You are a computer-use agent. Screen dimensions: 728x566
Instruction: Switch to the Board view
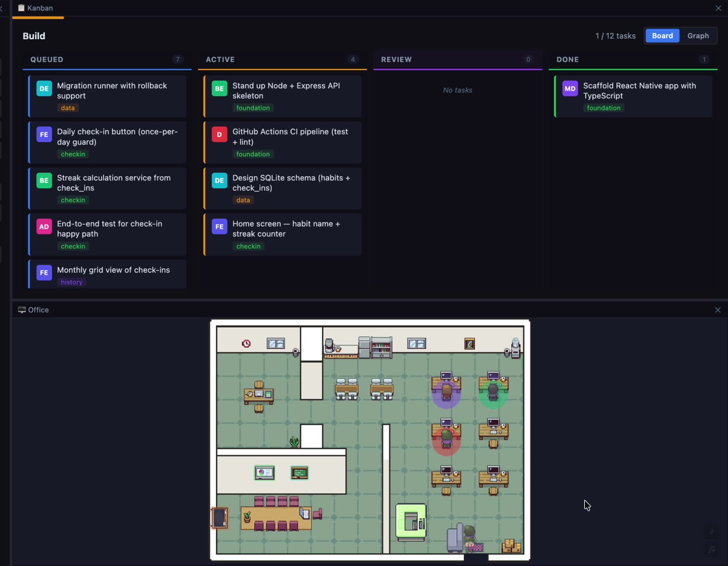[x=662, y=36]
